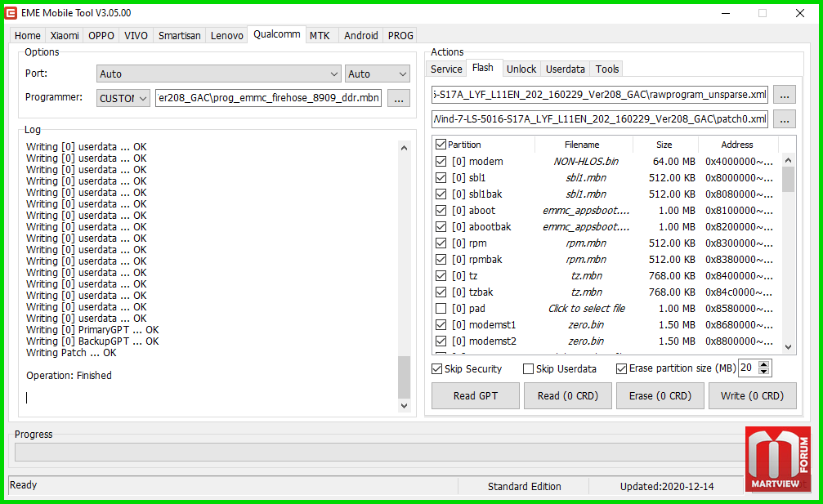
Task: Switch to the PROG tab
Action: [400, 36]
